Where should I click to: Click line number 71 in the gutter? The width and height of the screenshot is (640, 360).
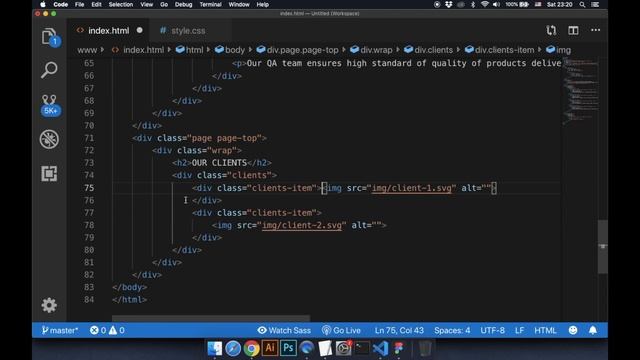click(x=89, y=138)
